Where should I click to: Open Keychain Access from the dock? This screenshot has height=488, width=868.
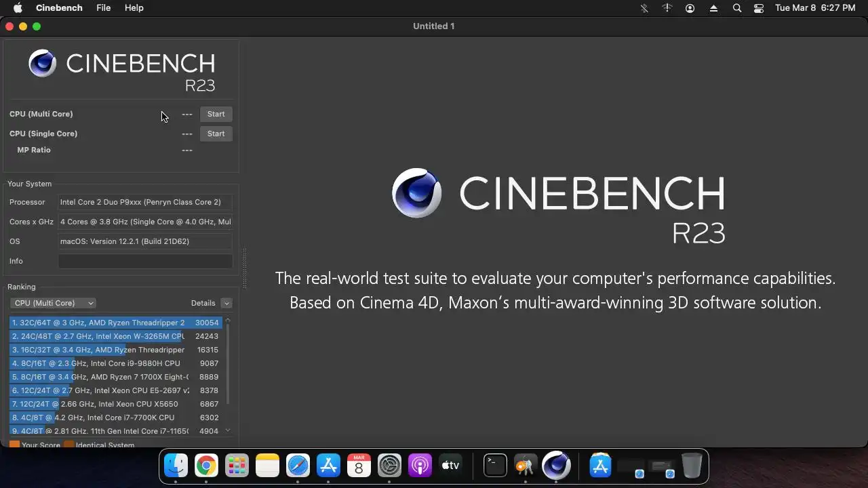click(526, 466)
